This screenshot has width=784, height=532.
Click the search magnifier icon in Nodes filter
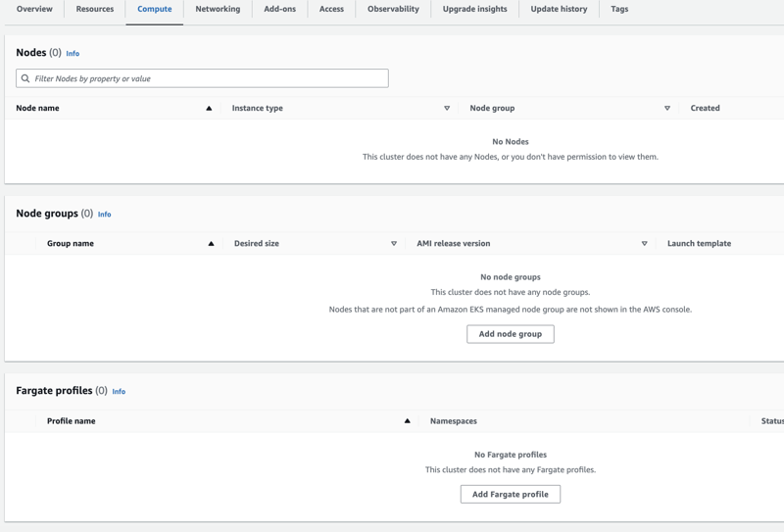click(x=25, y=78)
